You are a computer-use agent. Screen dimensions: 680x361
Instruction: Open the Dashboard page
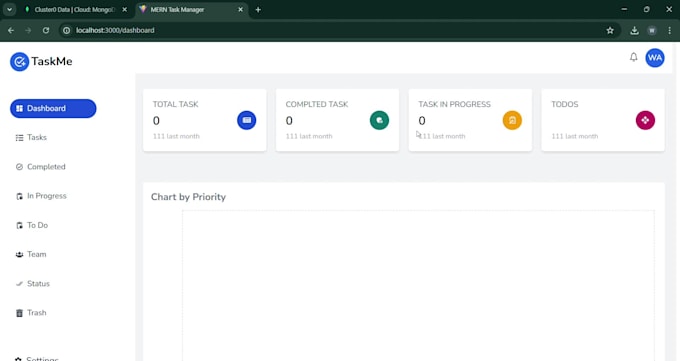point(53,108)
